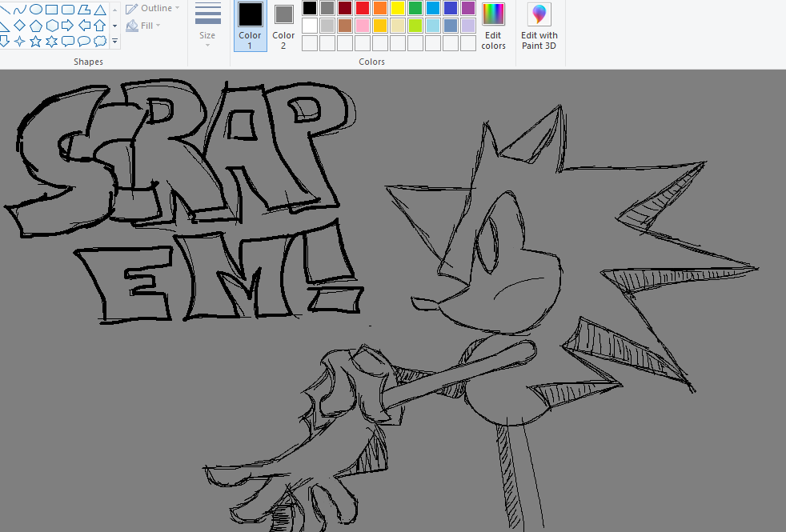
Task: Select the Rounded rectangular callout shape
Action: tap(68, 41)
